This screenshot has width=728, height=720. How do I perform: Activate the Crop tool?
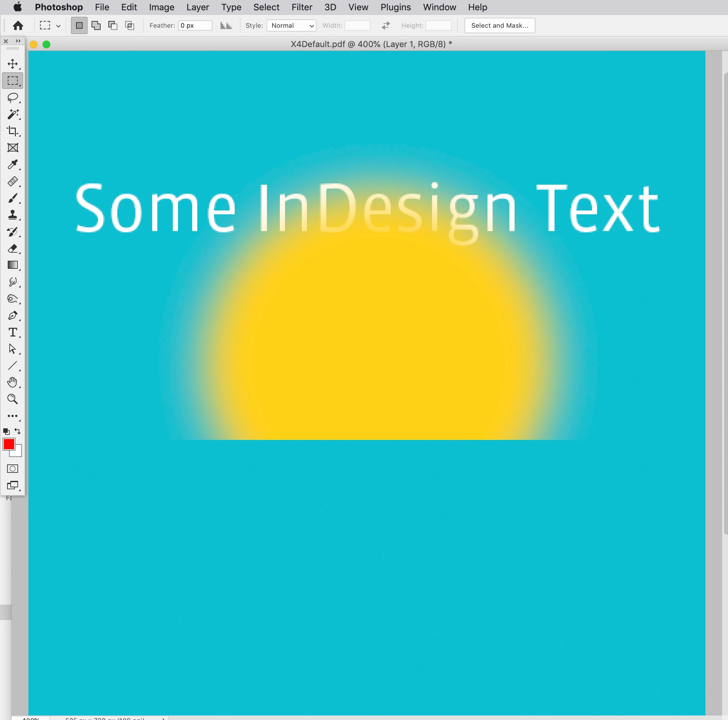pos(13,131)
